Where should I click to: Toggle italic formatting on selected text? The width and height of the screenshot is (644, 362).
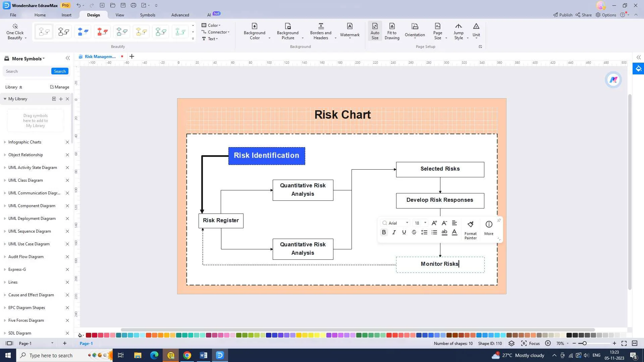point(394,233)
